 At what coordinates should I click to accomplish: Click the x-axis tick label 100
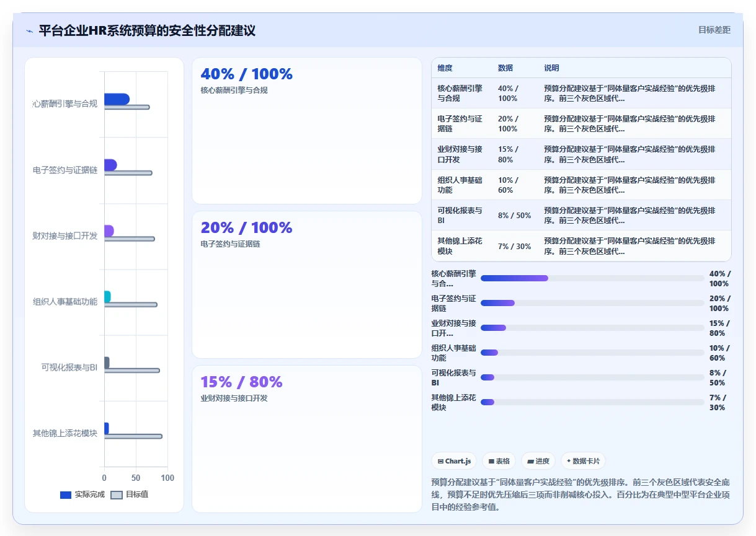point(167,478)
